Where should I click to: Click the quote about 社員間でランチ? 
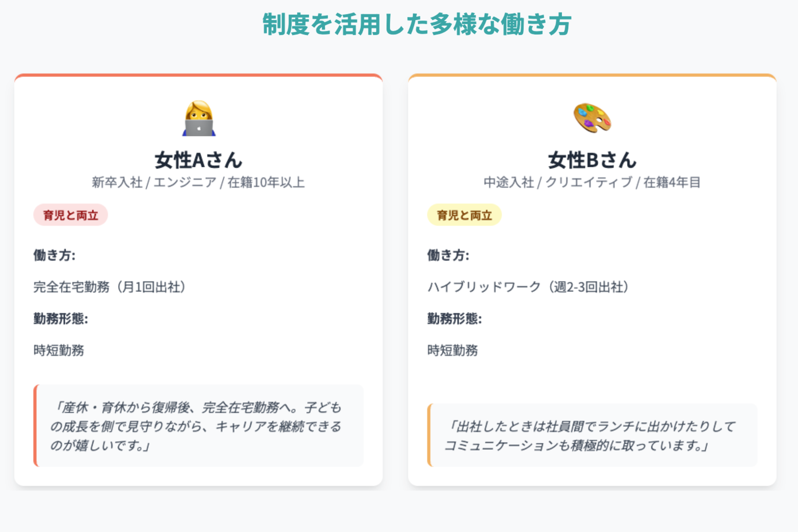[x=590, y=436]
